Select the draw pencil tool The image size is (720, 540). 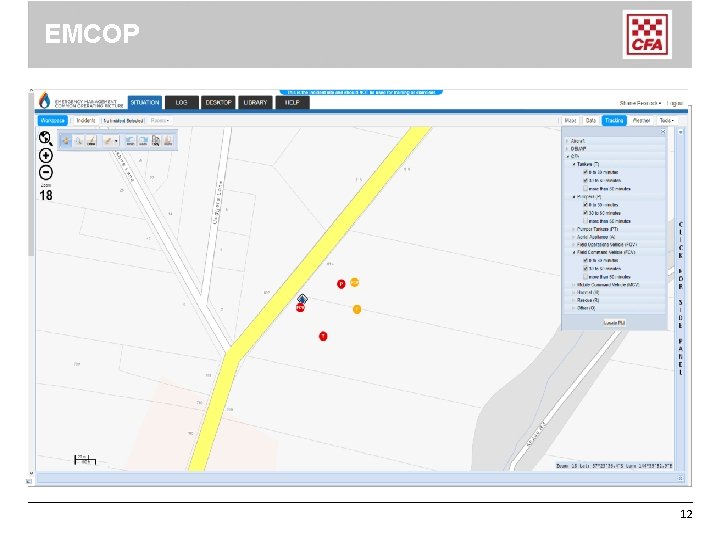(x=108, y=141)
